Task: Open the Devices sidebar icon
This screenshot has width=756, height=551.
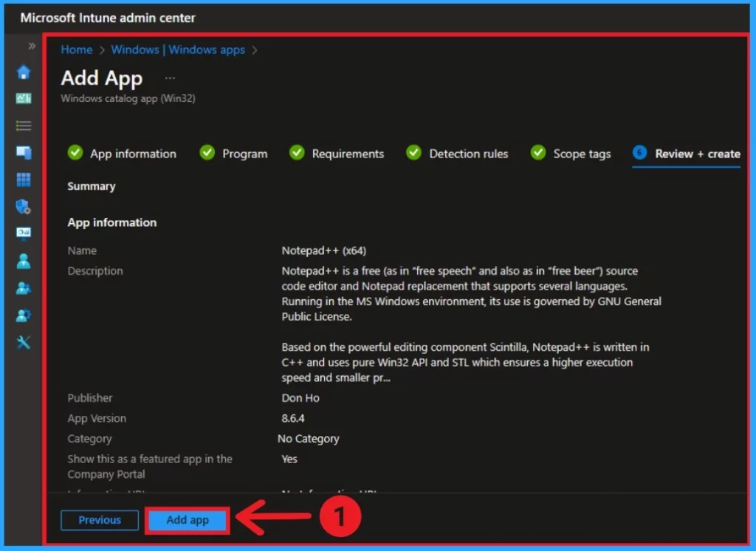Action: pos(24,152)
